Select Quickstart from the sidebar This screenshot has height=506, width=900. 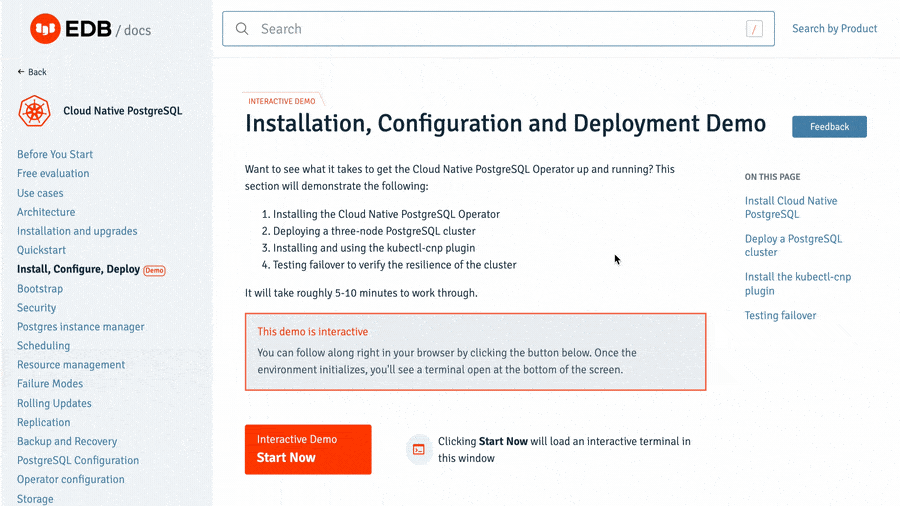tap(41, 250)
